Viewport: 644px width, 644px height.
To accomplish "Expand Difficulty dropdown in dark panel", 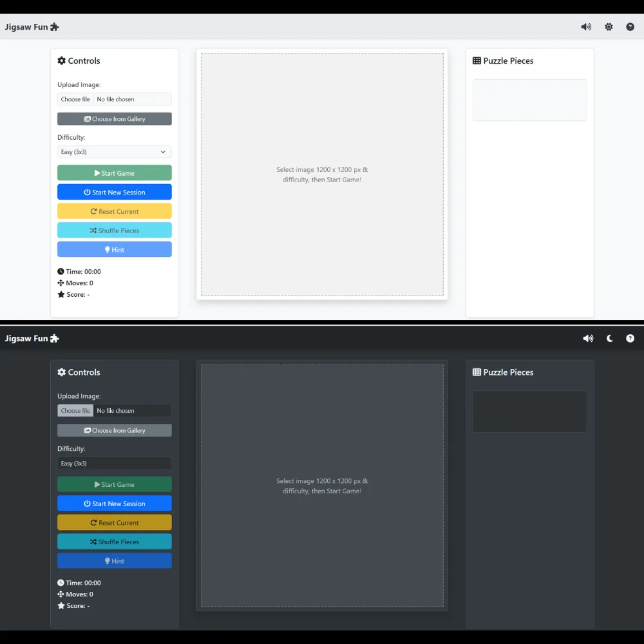I will click(115, 463).
